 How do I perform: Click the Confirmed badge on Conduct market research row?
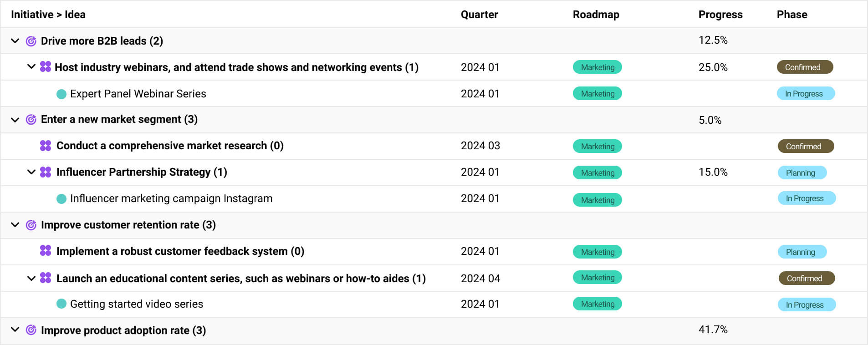pos(806,146)
